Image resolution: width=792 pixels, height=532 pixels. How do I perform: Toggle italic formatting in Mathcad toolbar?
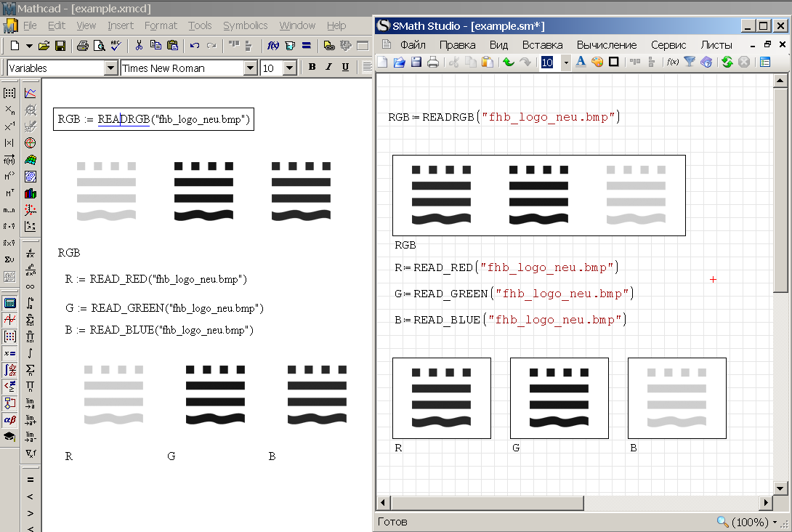pyautogui.click(x=328, y=67)
